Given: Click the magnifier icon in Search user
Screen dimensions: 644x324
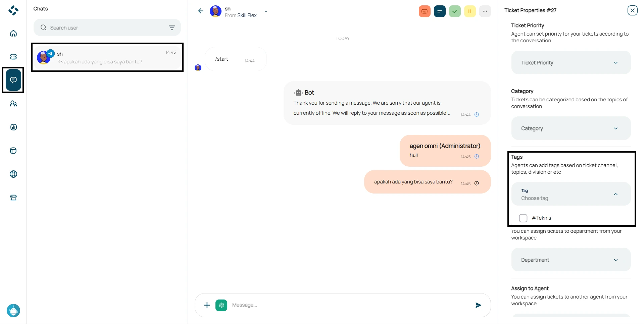Looking at the screenshot, I should pyautogui.click(x=44, y=28).
